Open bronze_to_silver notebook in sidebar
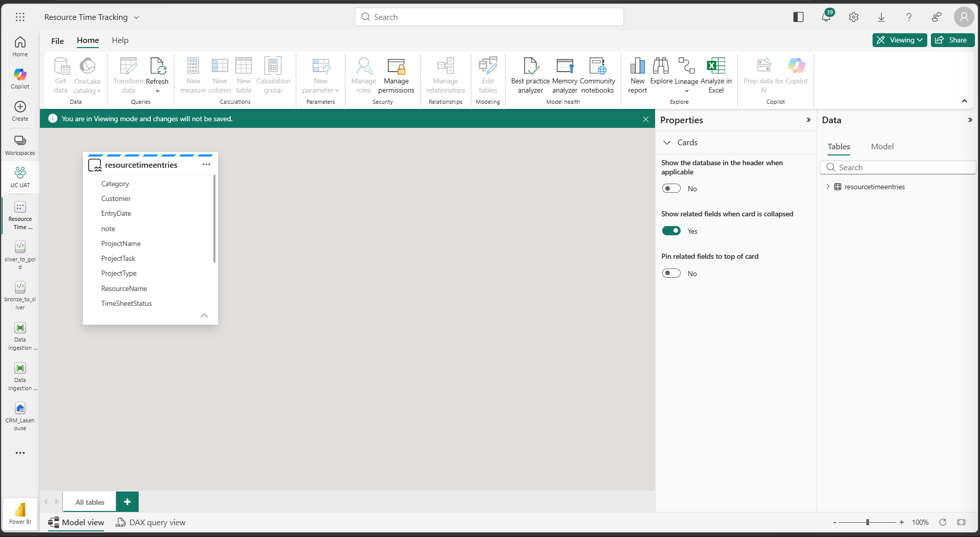Viewport: 980px width, 537px height. pyautogui.click(x=20, y=295)
